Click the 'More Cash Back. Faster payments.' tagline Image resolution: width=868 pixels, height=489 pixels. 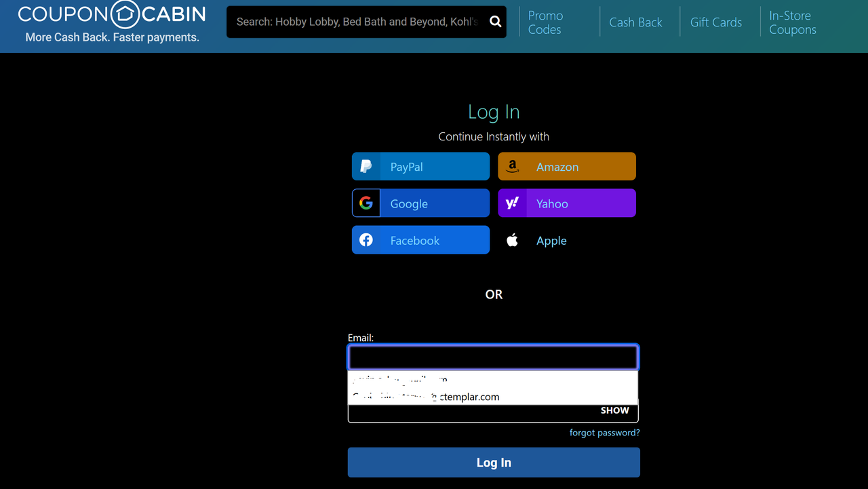click(x=112, y=37)
